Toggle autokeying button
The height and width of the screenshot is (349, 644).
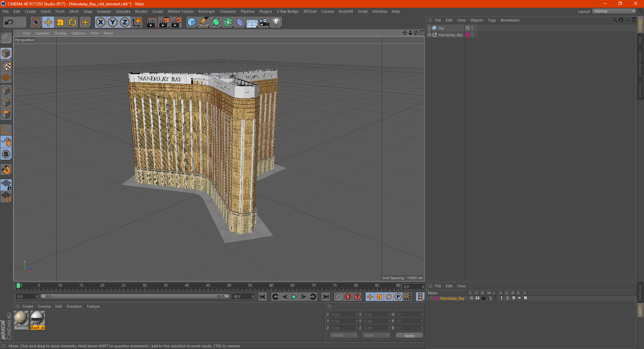(348, 297)
